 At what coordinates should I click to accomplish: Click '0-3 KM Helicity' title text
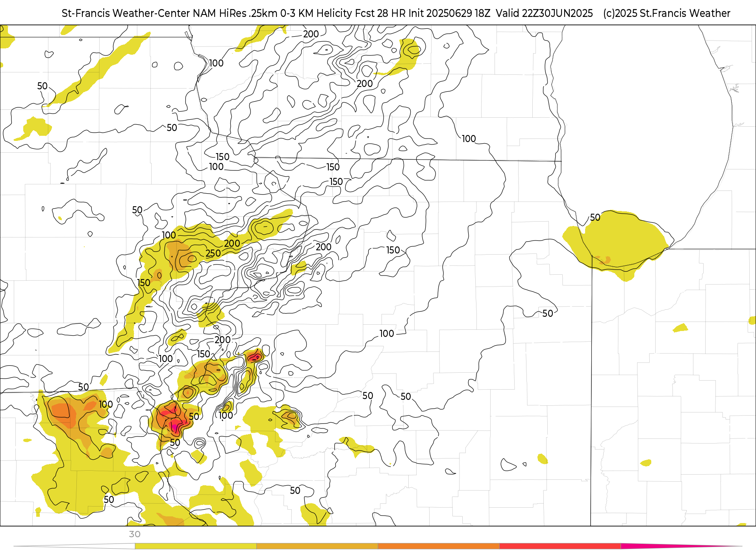point(316,13)
